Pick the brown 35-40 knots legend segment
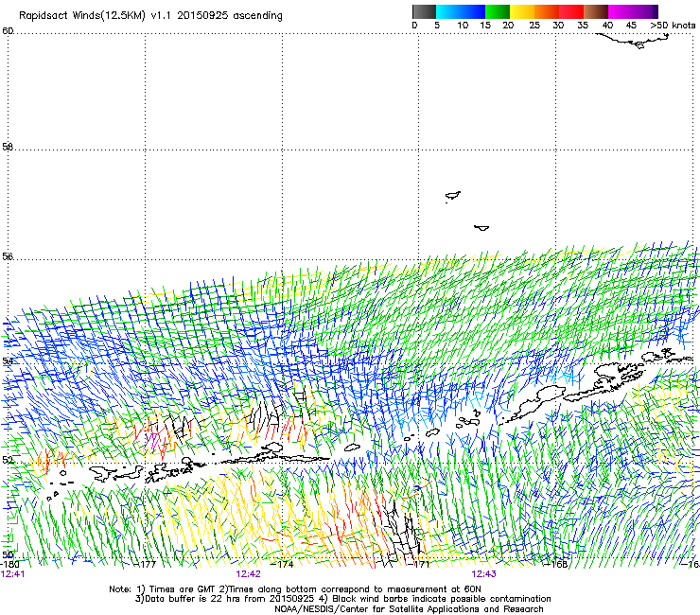Viewport: 700px width, 615px height. [596, 11]
